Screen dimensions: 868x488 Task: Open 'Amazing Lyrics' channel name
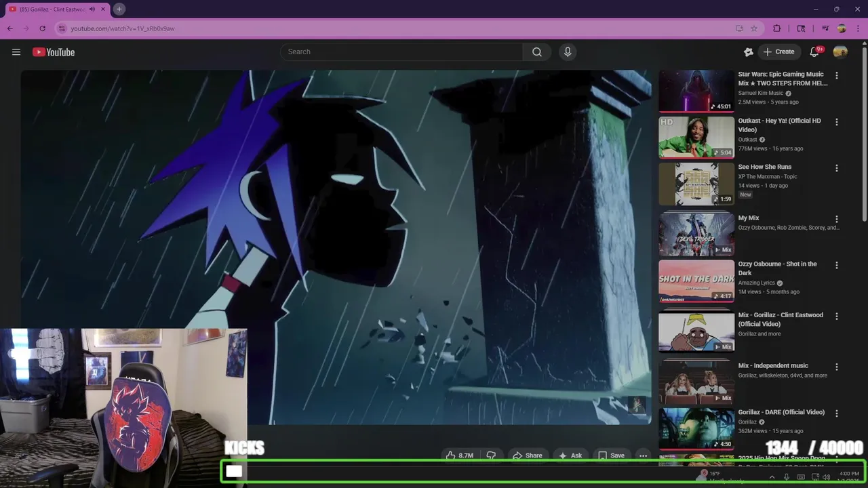(757, 283)
